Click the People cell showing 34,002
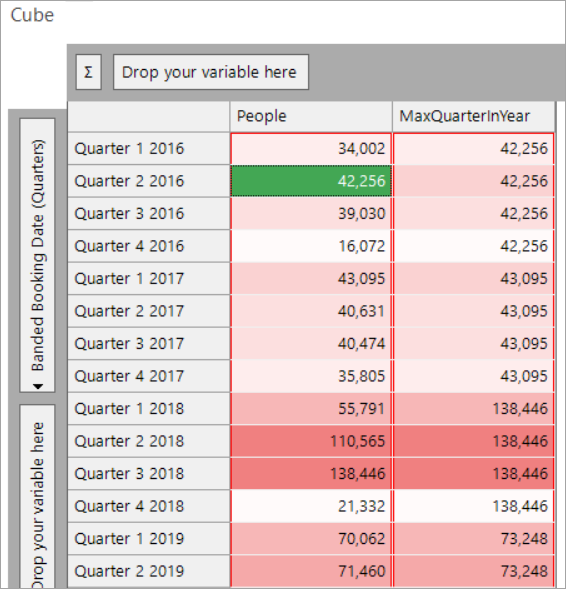Image resolution: width=566 pixels, height=589 pixels. coord(311,148)
